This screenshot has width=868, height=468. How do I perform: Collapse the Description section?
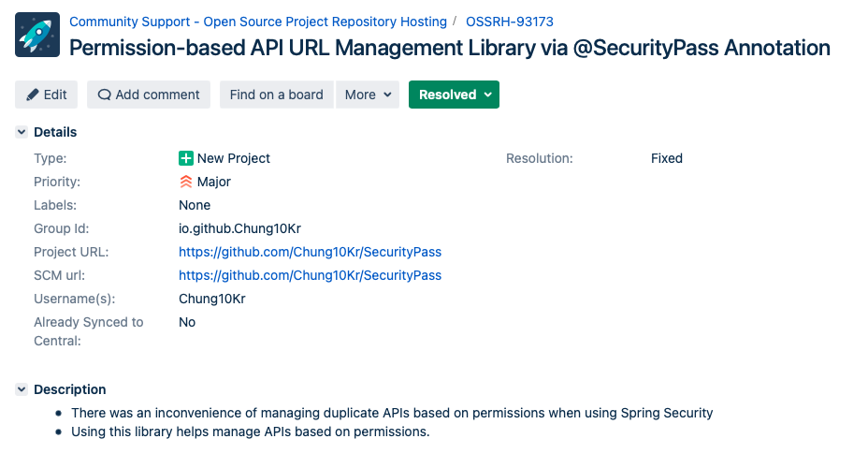(22, 389)
